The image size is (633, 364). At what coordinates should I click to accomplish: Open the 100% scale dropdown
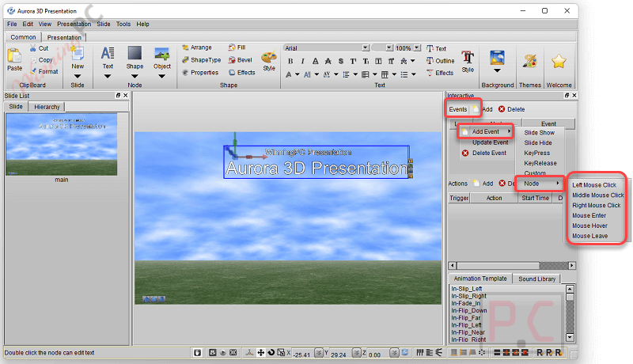click(417, 48)
